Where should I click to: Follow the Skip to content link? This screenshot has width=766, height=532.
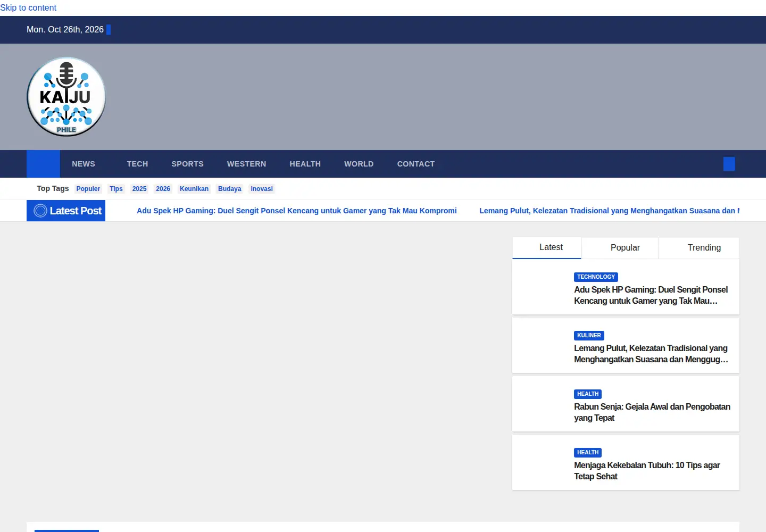[x=28, y=7]
